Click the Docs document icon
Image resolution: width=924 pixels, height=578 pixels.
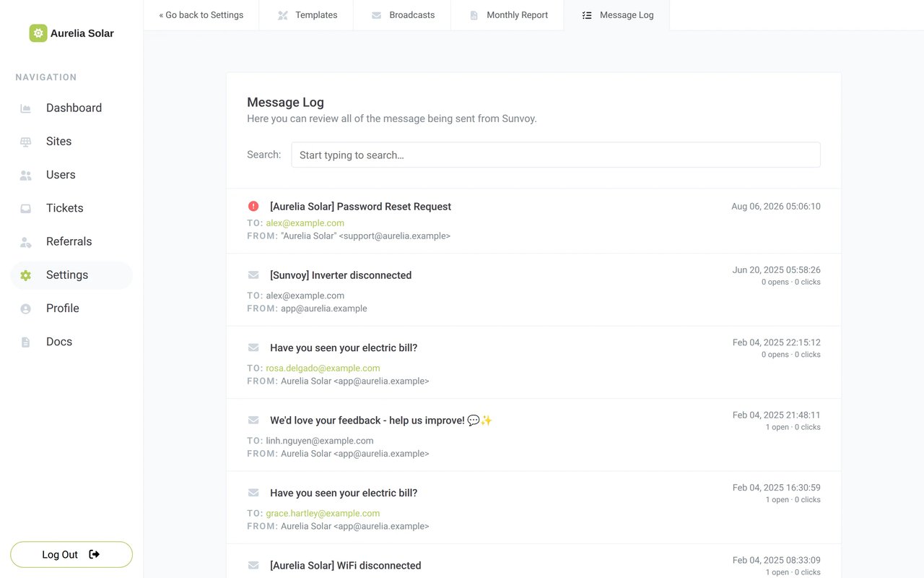coord(26,342)
